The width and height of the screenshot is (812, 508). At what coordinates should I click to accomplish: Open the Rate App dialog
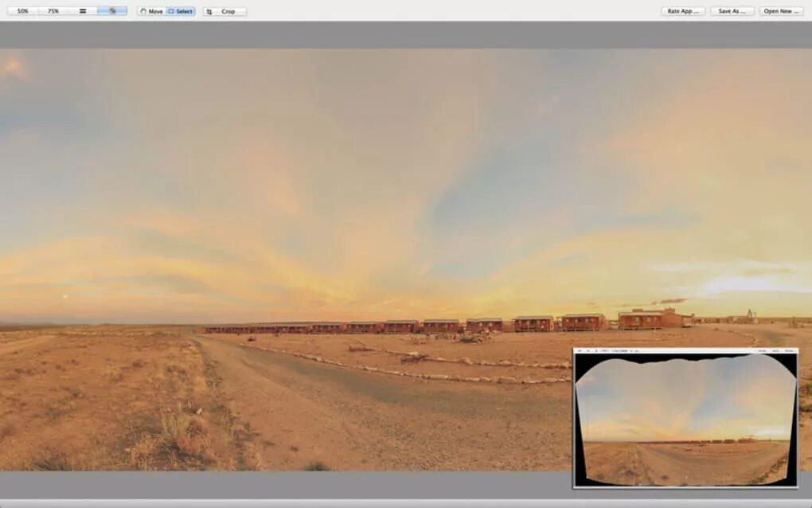[683, 11]
